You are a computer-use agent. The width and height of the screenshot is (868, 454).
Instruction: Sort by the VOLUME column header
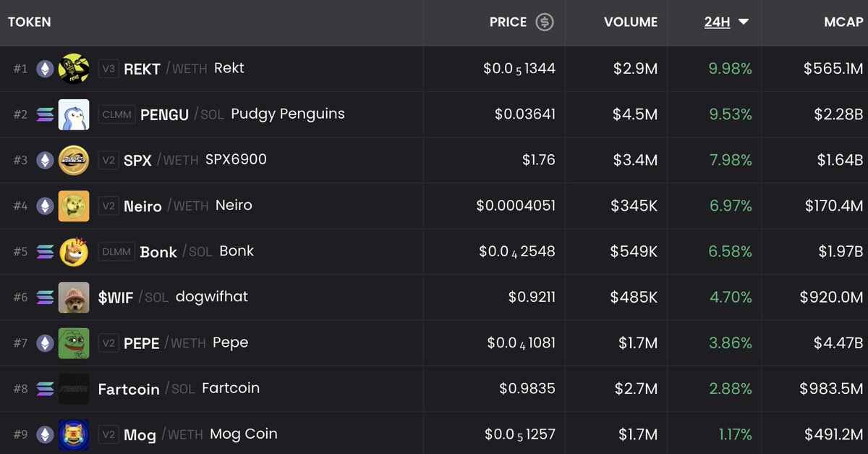[x=631, y=22]
